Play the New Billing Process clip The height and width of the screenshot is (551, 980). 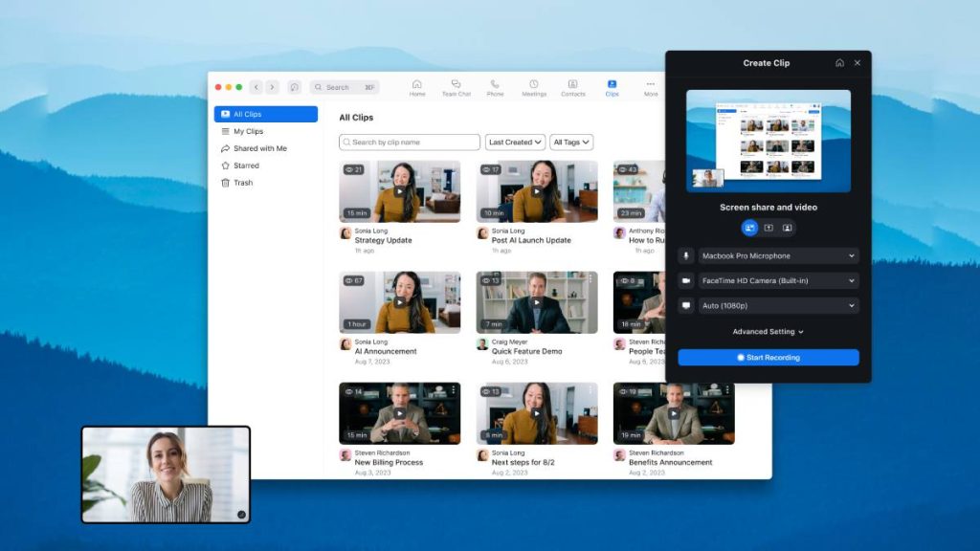[x=399, y=413]
